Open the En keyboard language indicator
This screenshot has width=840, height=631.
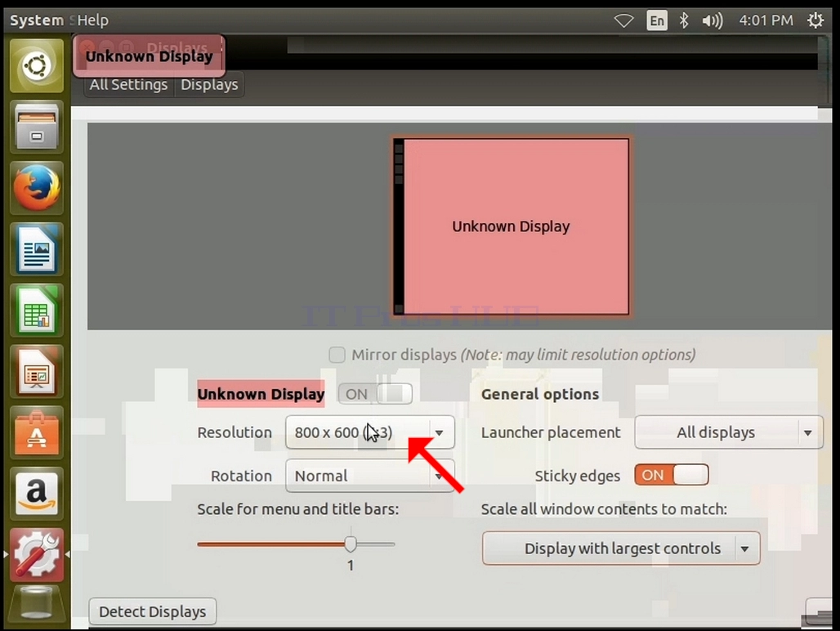pyautogui.click(x=657, y=21)
